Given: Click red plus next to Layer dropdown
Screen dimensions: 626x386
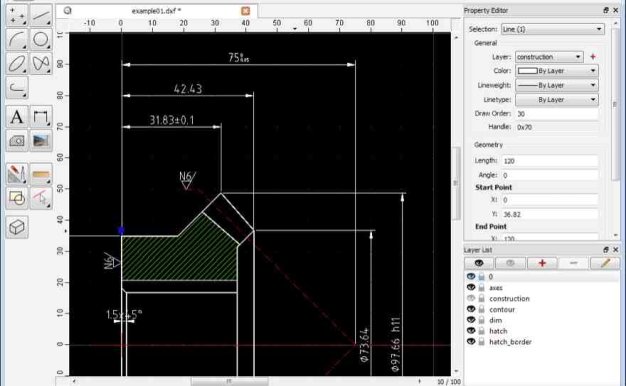Looking at the screenshot, I should (593, 57).
